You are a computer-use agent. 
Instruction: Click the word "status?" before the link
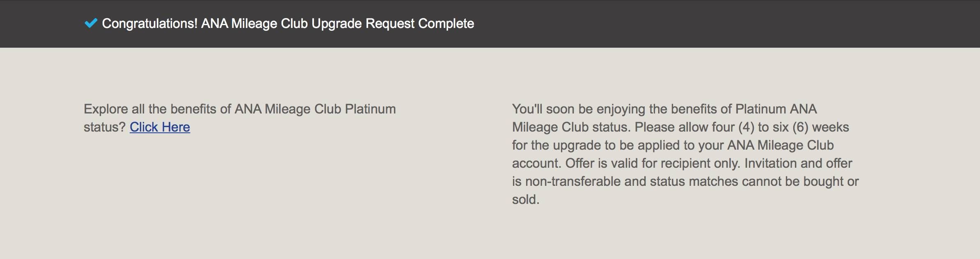point(104,127)
